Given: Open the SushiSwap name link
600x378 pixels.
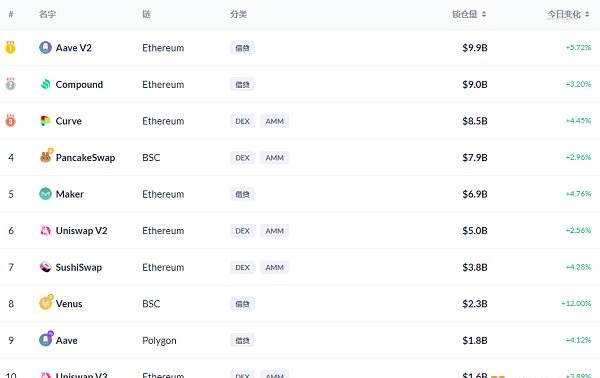Looking at the screenshot, I should click(x=79, y=267).
